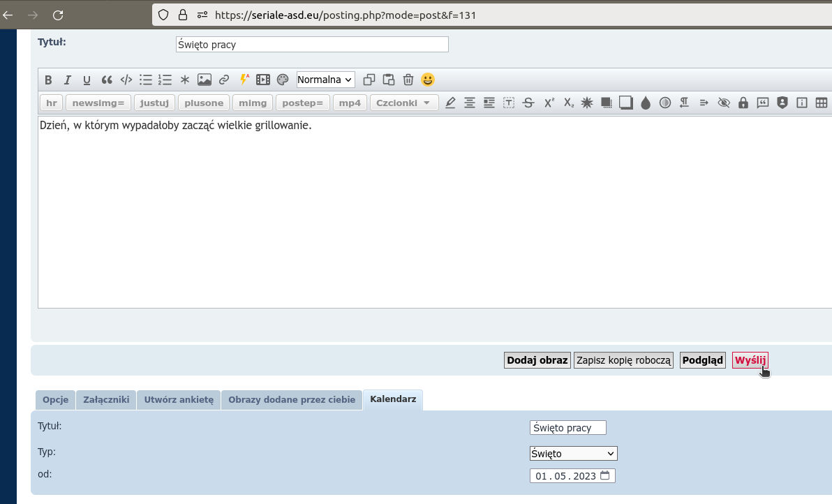This screenshot has height=504, width=832.
Task: Switch to the Opcje tab
Action: pos(56,400)
